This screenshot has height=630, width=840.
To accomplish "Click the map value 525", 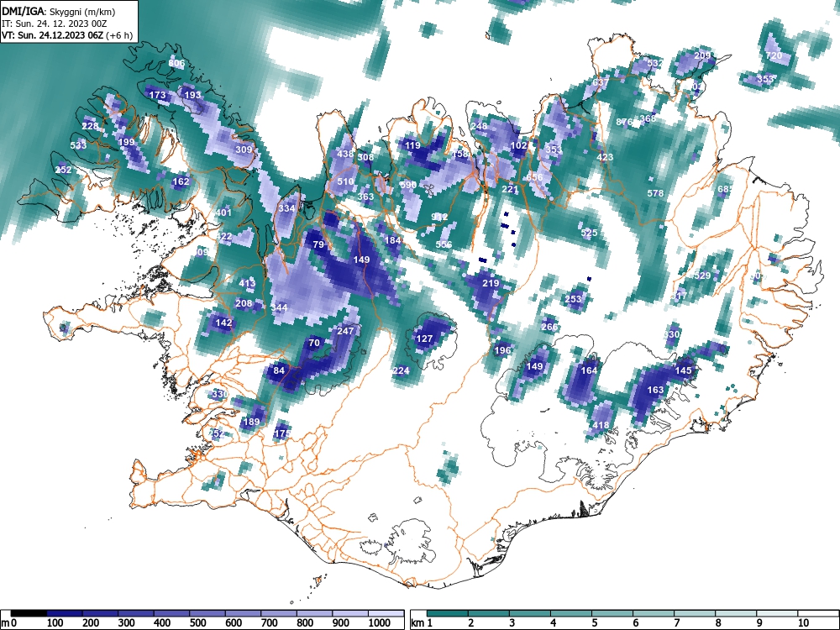I will pos(590,233).
